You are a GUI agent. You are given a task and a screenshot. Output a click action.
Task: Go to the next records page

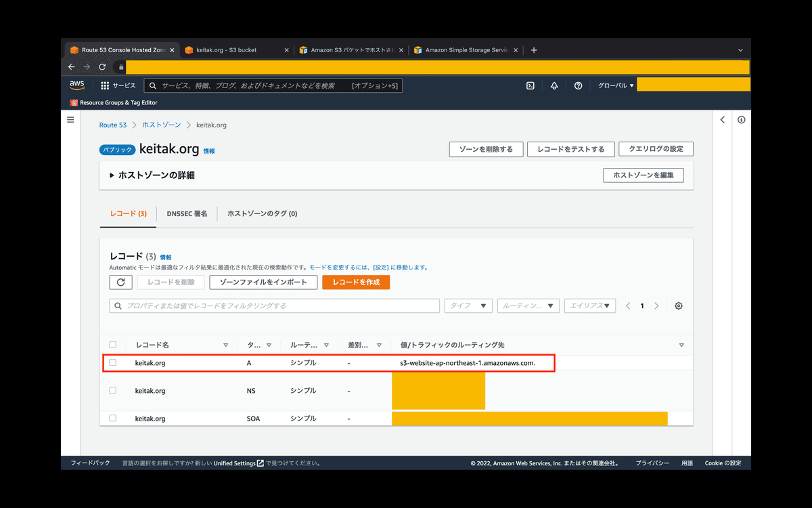[656, 306]
